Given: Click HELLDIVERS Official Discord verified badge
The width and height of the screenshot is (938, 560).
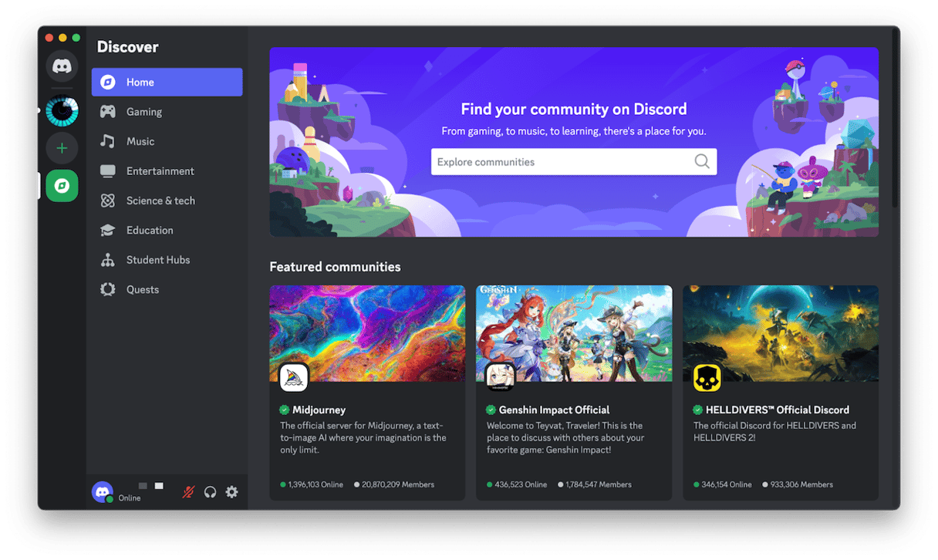Looking at the screenshot, I should click(698, 410).
